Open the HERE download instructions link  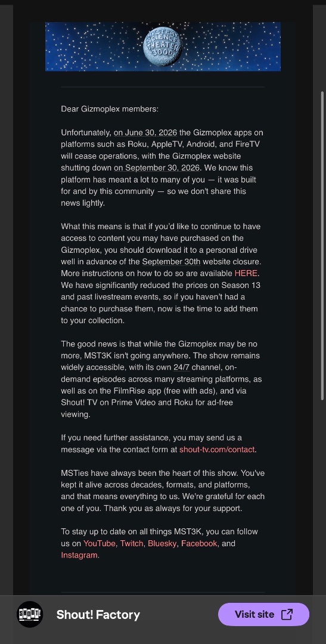click(x=246, y=273)
